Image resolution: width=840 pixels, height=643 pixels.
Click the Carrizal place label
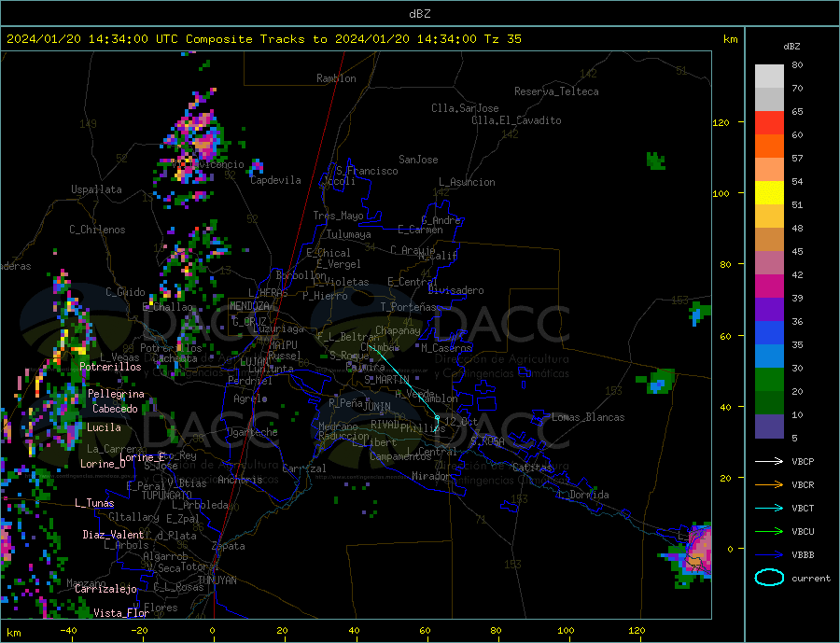(x=303, y=468)
